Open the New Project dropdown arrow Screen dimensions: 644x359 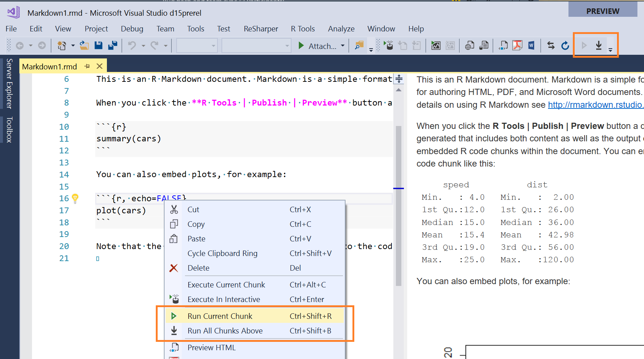[73, 45]
